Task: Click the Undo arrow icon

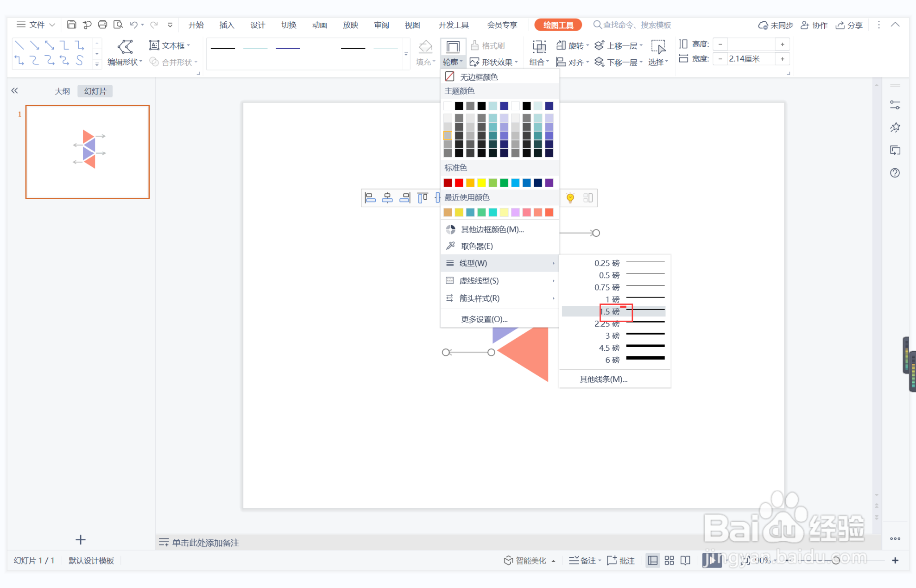Action: 133,25
